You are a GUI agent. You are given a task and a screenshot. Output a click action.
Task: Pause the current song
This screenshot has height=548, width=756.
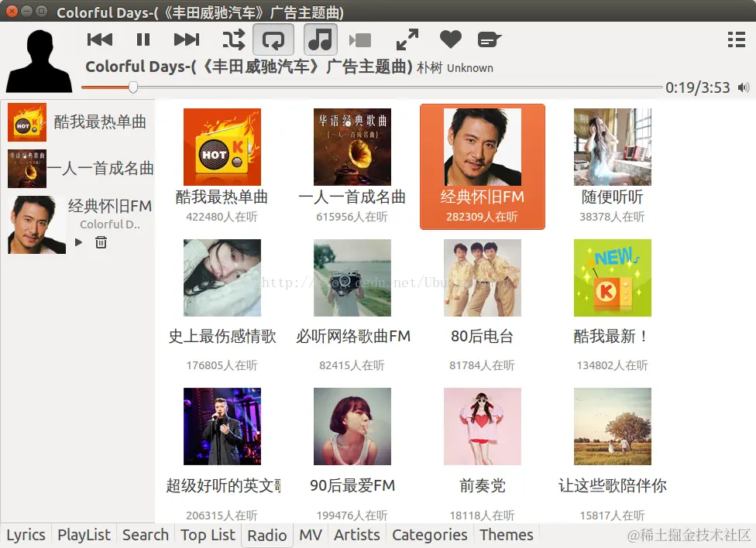143,39
